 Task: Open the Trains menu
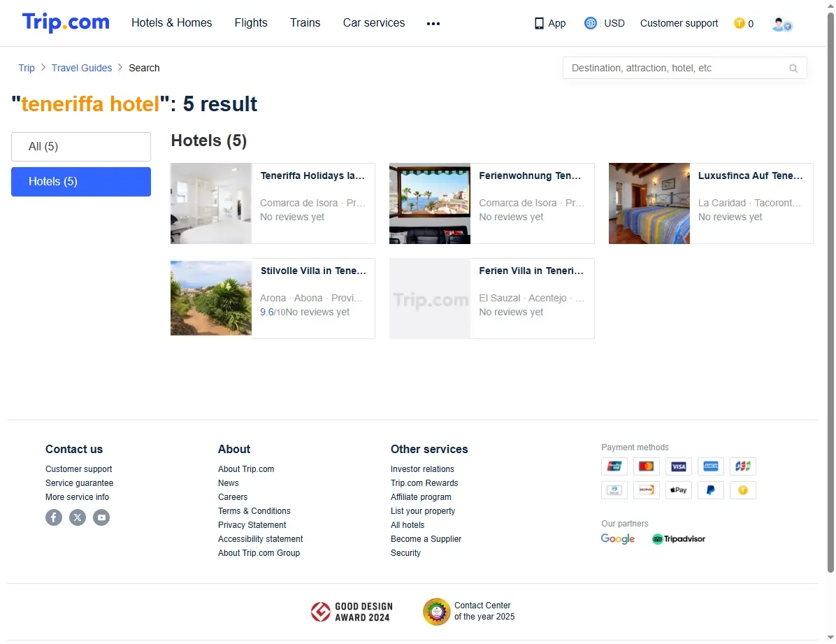pos(305,23)
